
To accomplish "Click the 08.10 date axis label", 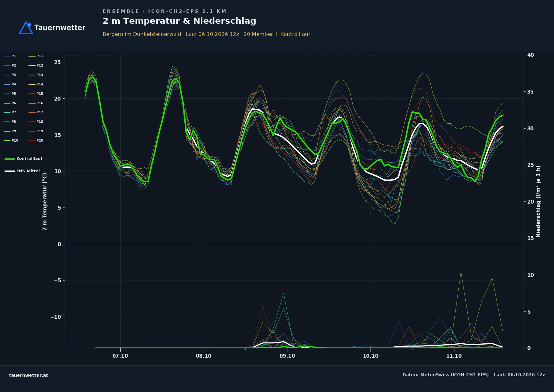I will (x=204, y=356).
